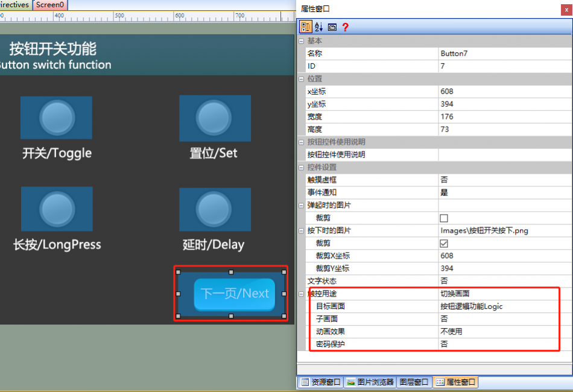Screen dimensions: 573x392
Task: Collapse the 基本 property group
Action: (x=302, y=41)
